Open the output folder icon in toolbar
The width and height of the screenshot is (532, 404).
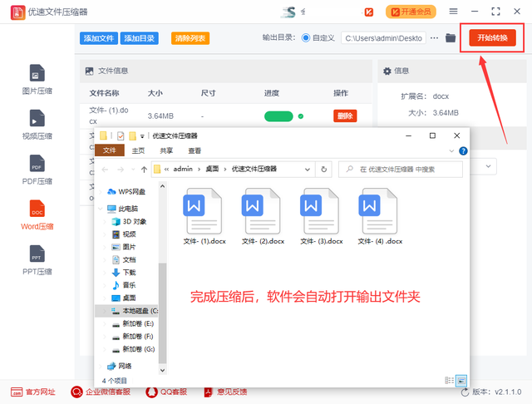[451, 38]
